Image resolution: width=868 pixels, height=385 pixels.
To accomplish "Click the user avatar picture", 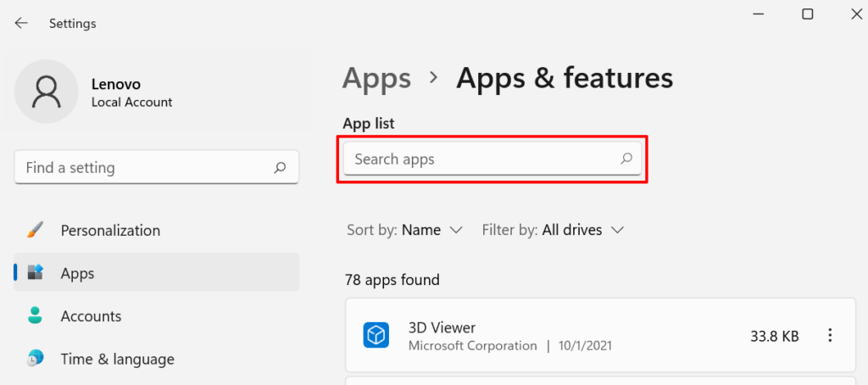I will [47, 92].
